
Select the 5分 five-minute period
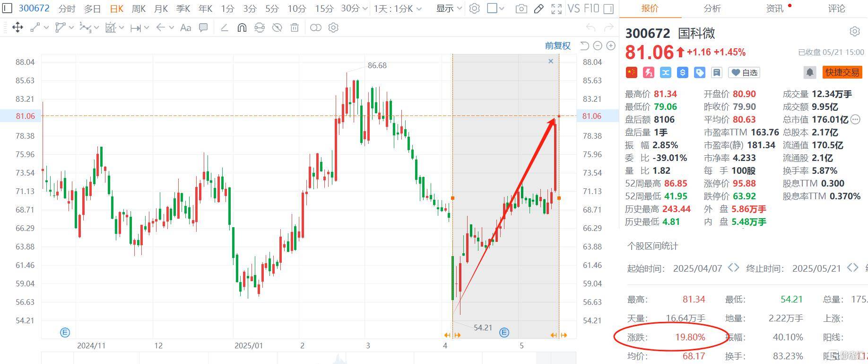point(272,9)
